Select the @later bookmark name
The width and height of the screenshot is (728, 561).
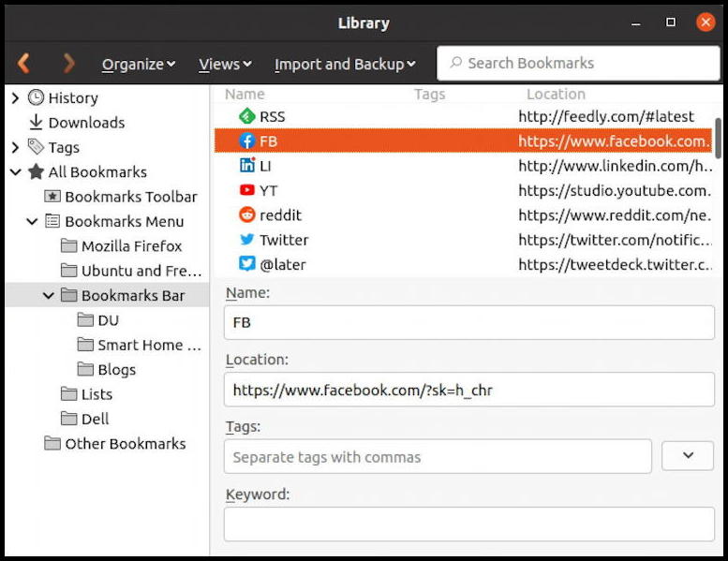282,264
